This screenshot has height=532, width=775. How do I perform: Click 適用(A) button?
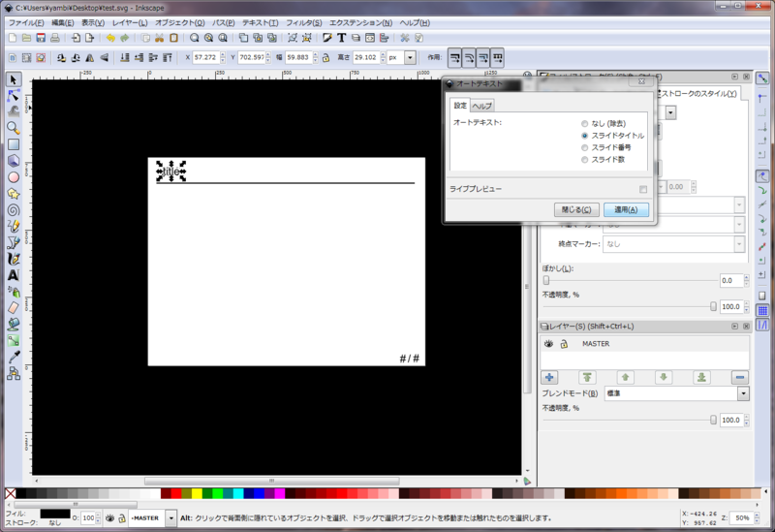click(x=626, y=209)
